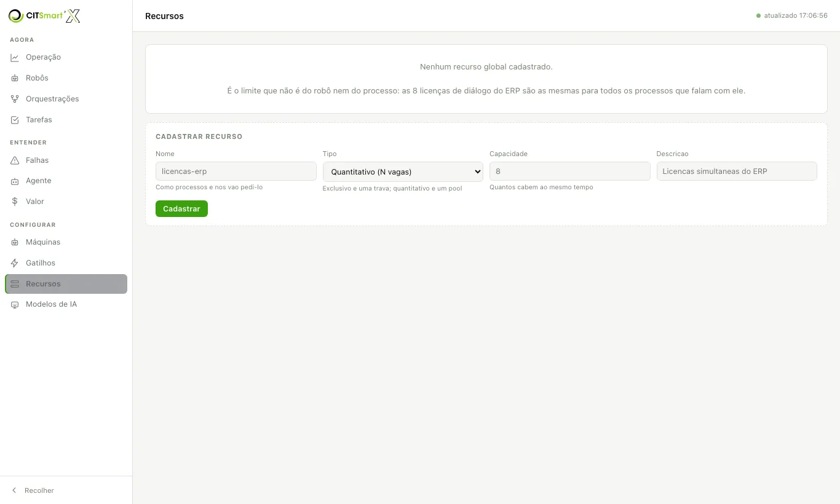The width and height of the screenshot is (840, 504).
Task: Focus the Nome input field
Action: [x=236, y=171]
